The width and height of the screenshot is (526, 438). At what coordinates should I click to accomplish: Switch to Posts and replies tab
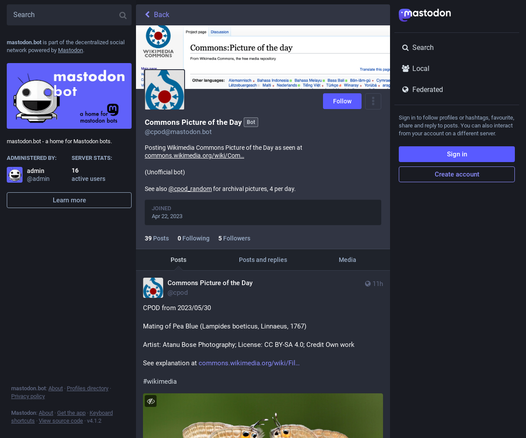(263, 260)
